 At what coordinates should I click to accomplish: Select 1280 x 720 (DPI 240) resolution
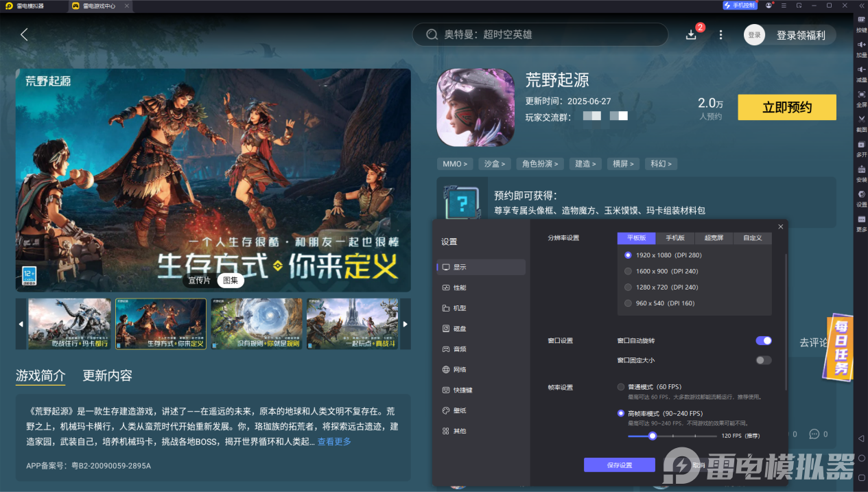tap(661, 287)
